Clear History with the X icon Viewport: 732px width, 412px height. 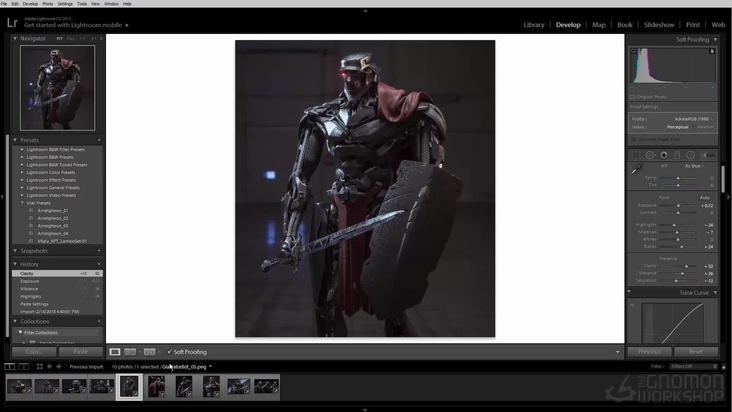tap(99, 264)
